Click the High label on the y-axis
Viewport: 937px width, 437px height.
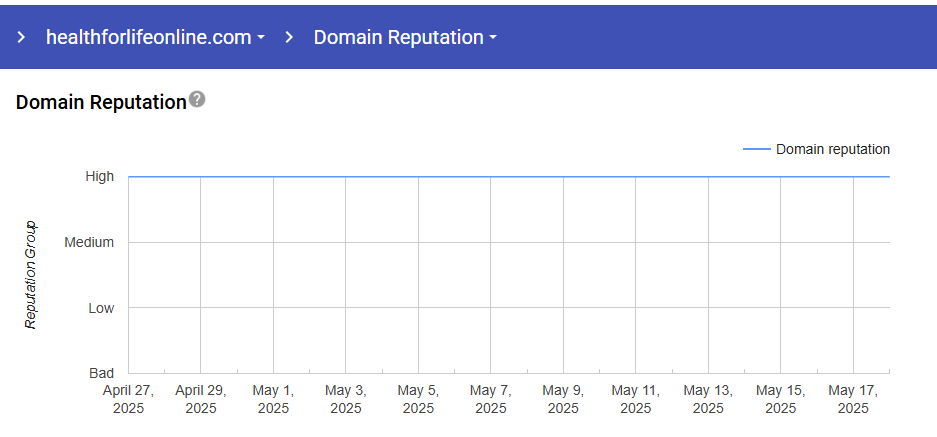(x=100, y=176)
